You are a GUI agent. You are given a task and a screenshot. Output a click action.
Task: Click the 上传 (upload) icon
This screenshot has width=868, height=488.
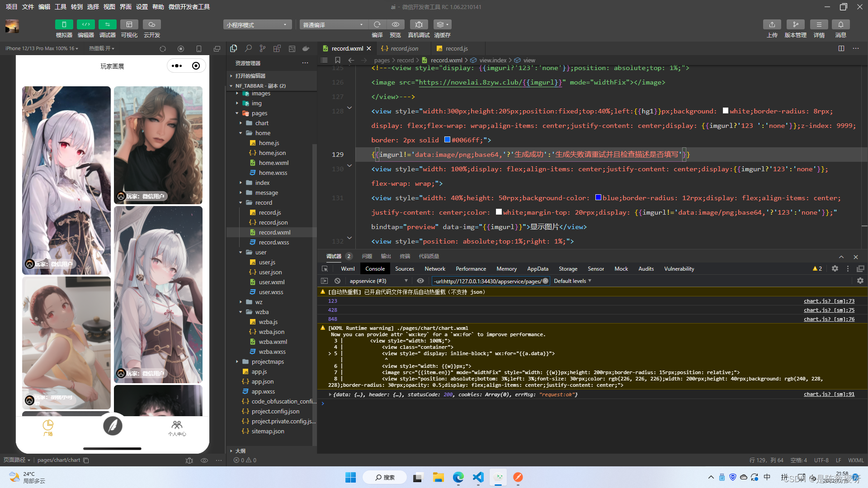point(772,24)
